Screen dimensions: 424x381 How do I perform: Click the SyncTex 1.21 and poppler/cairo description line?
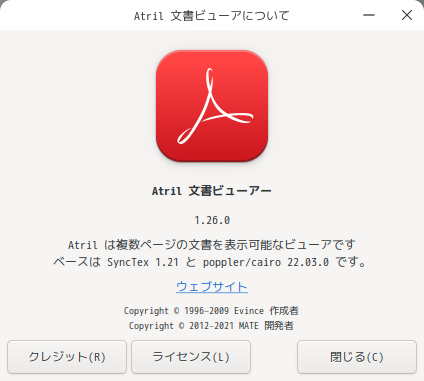point(210,262)
